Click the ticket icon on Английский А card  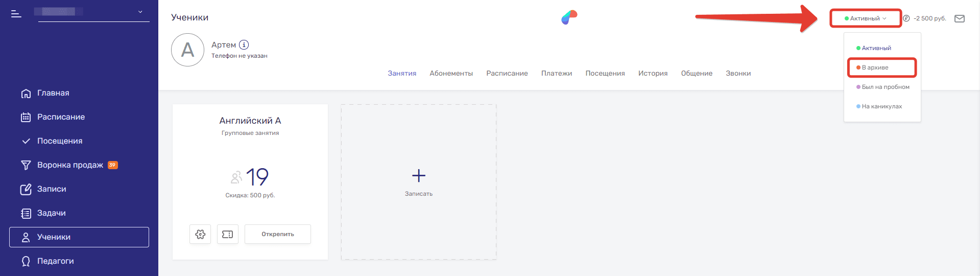pyautogui.click(x=228, y=234)
